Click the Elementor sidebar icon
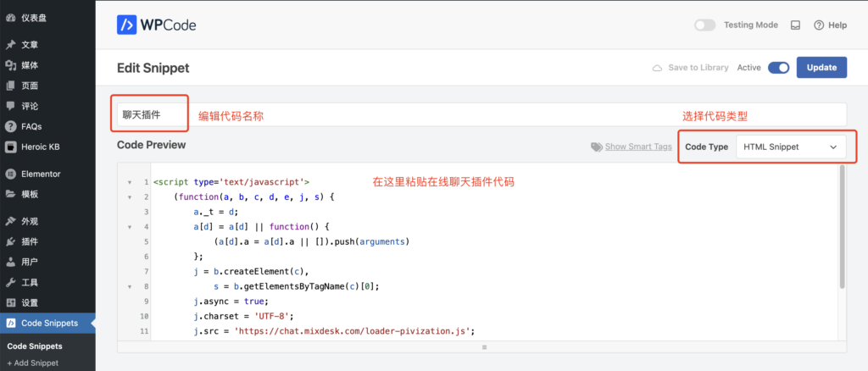This screenshot has width=868, height=371. click(x=10, y=174)
